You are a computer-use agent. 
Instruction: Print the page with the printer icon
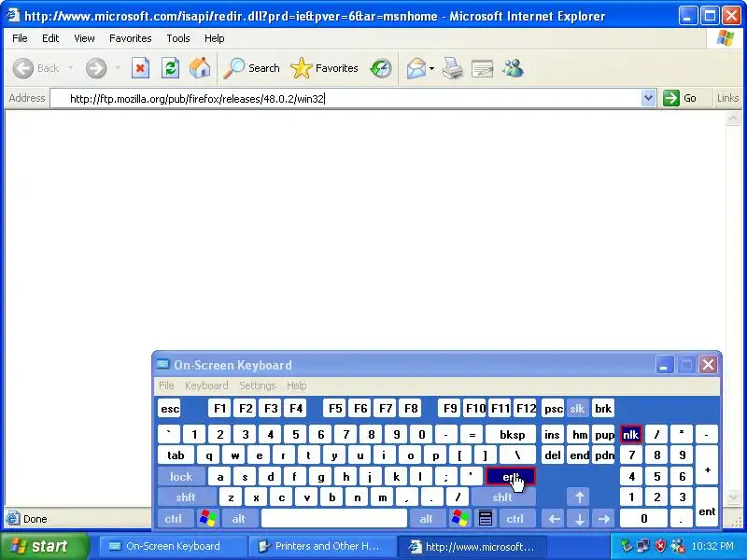452,68
